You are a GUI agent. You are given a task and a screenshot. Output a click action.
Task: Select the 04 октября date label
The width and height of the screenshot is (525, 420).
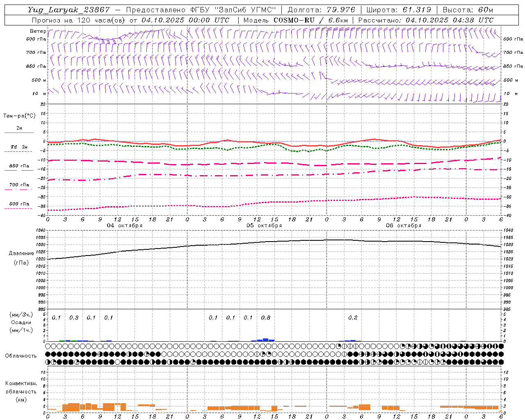(x=125, y=226)
